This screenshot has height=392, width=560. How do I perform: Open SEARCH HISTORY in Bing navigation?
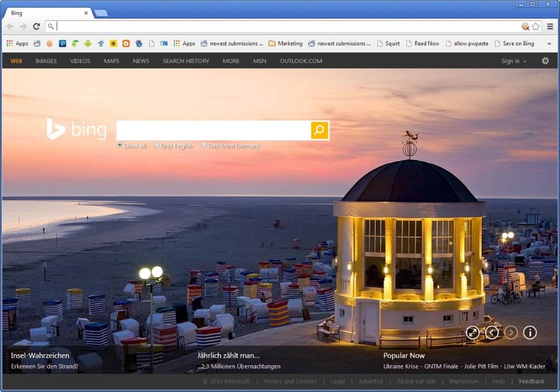point(186,61)
